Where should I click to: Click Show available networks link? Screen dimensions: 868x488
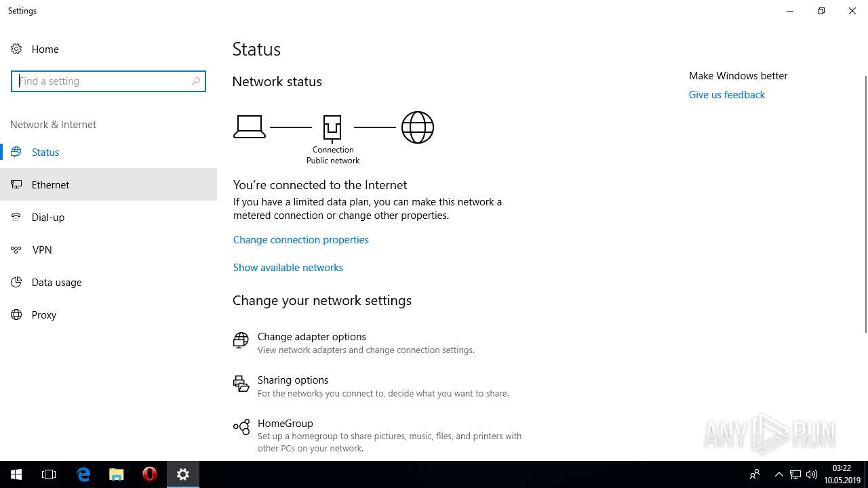pos(288,267)
